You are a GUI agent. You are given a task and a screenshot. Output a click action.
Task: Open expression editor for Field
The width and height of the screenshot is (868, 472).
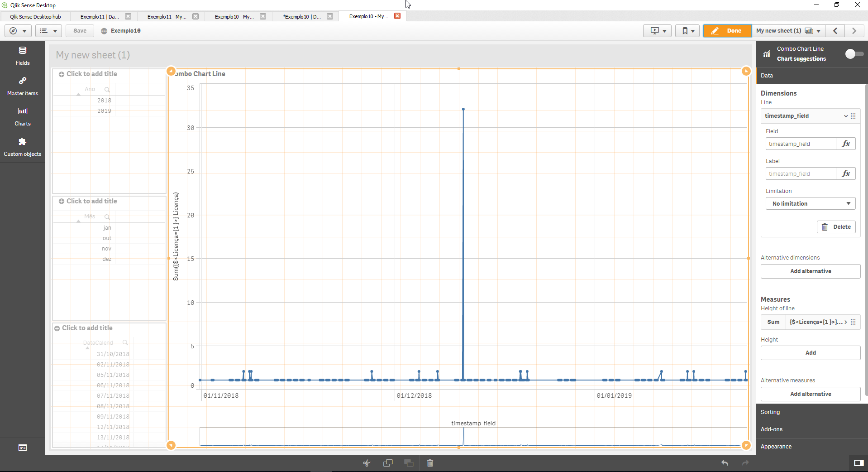[x=846, y=144]
